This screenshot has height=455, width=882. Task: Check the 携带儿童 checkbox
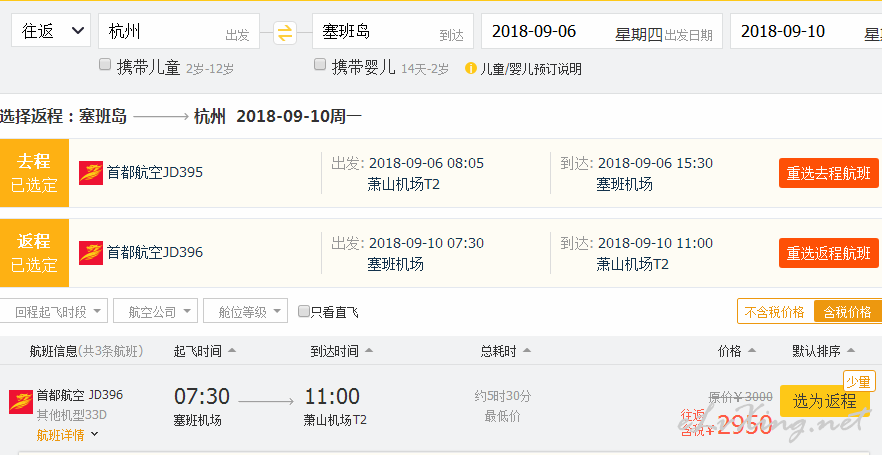click(x=105, y=65)
